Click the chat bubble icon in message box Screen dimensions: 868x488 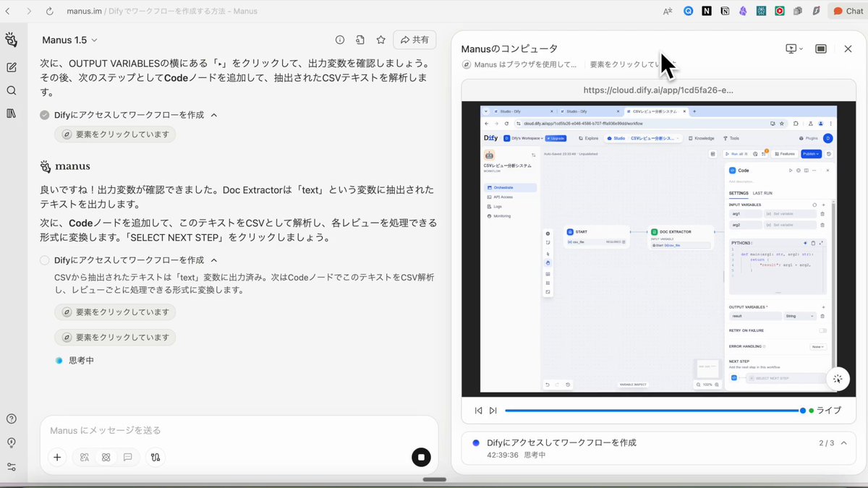point(127,457)
